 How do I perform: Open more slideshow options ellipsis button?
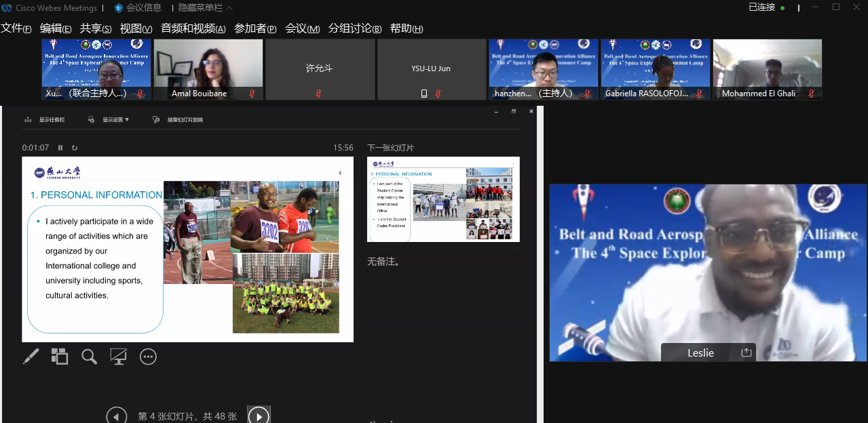[x=148, y=357]
